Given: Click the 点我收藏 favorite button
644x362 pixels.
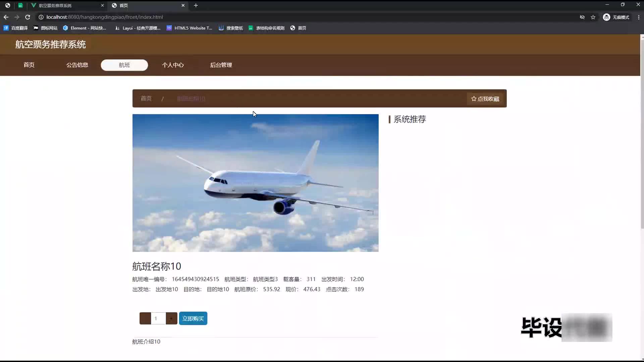Looking at the screenshot, I should [485, 99].
